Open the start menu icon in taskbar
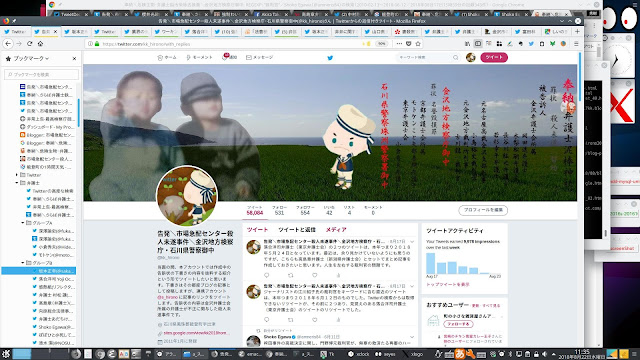Image resolution: width=640 pixels, height=360 pixels. [x=6, y=354]
